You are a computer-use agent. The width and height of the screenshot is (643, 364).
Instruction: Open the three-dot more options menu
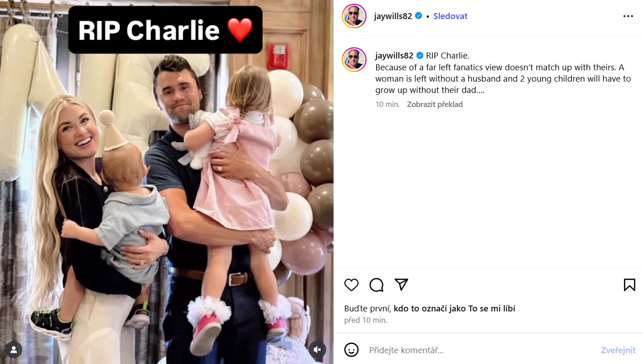click(628, 16)
